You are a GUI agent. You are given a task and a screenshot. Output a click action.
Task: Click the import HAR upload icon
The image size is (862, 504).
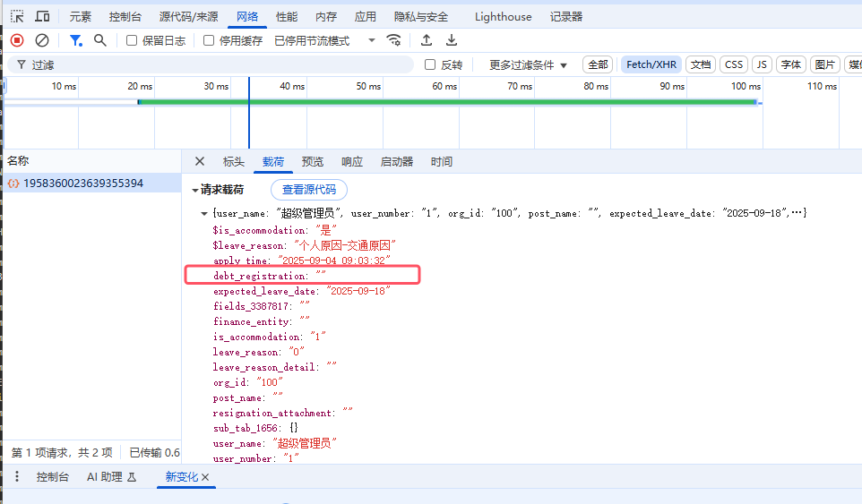pos(427,40)
